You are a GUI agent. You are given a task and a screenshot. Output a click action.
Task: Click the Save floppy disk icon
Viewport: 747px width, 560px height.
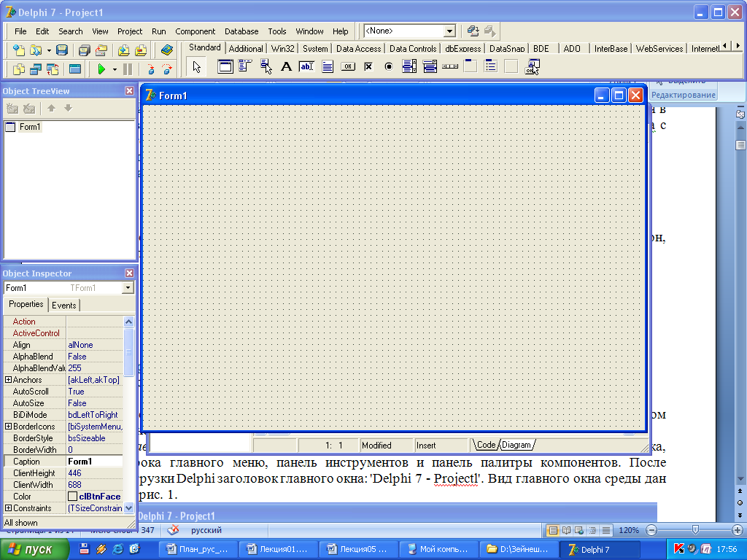(x=62, y=50)
